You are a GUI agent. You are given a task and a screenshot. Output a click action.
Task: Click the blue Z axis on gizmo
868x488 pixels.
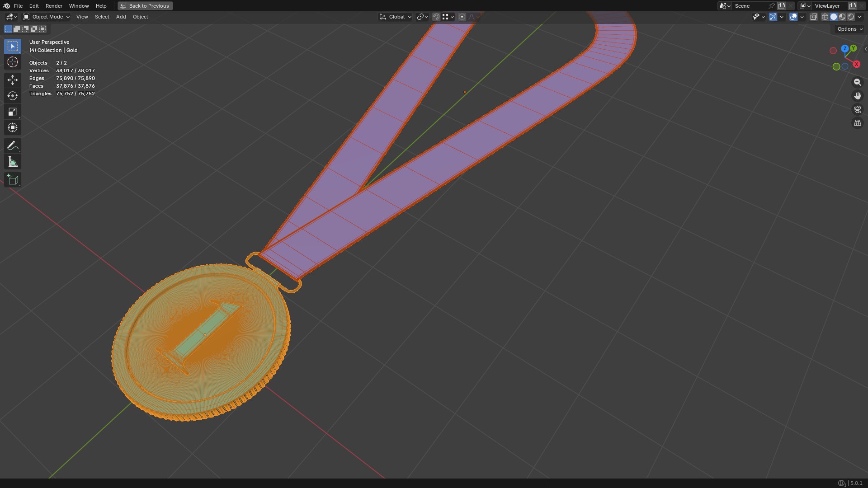click(845, 48)
